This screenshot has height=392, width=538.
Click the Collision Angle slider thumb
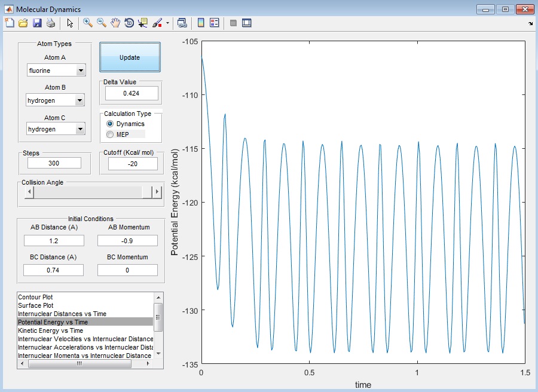pos(147,192)
